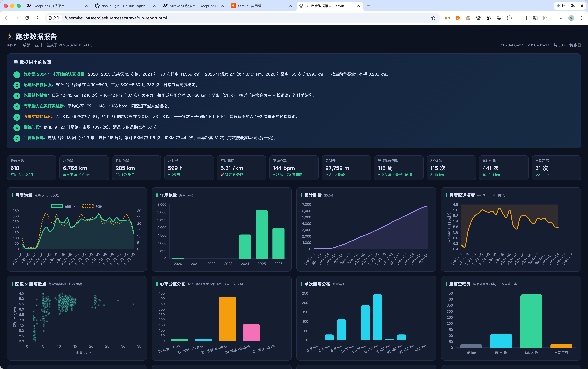Click the 问问 Gemini button

point(569,6)
